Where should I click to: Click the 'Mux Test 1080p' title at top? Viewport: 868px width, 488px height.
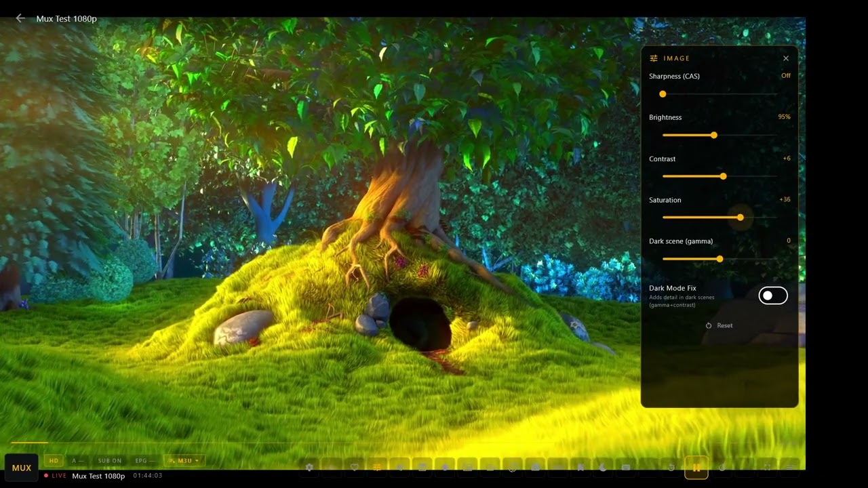click(66, 19)
